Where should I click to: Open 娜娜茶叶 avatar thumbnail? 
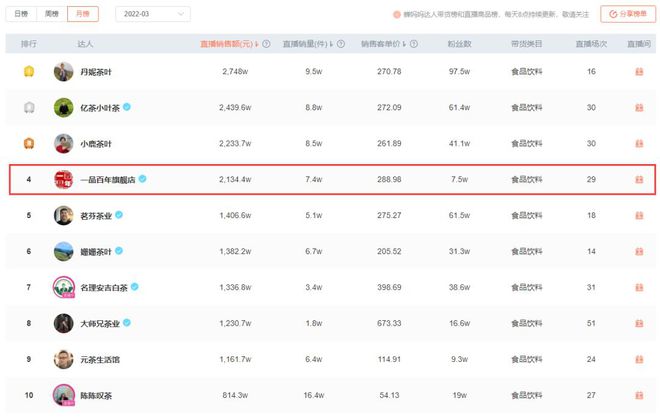pos(64,252)
